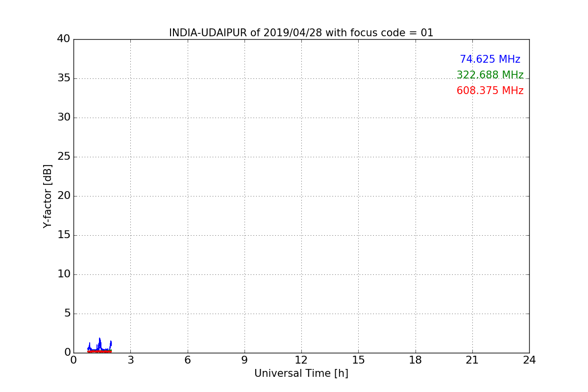Click the Y-factor [dB] axis label
588x392 pixels.
[48, 196]
